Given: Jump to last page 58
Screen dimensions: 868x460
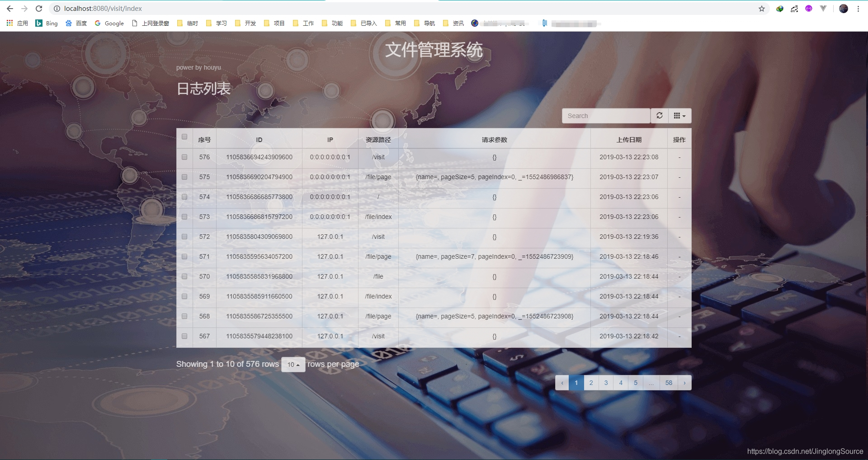Looking at the screenshot, I should point(669,383).
